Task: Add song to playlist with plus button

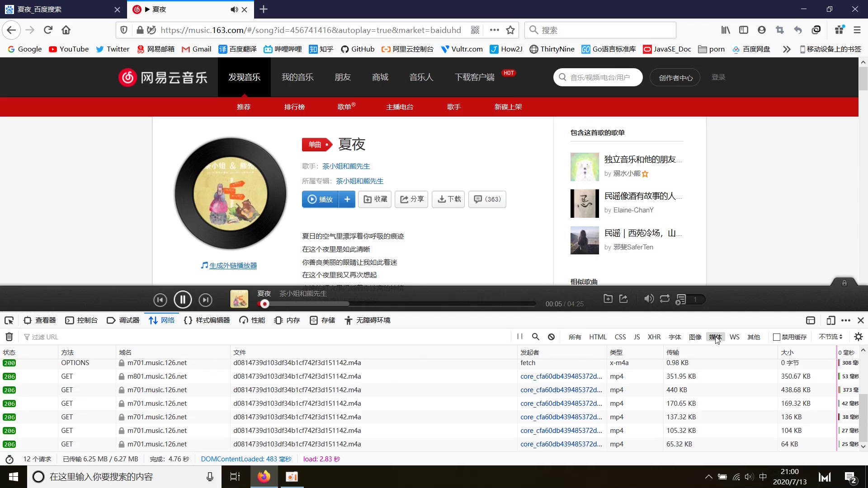Action: click(347, 199)
